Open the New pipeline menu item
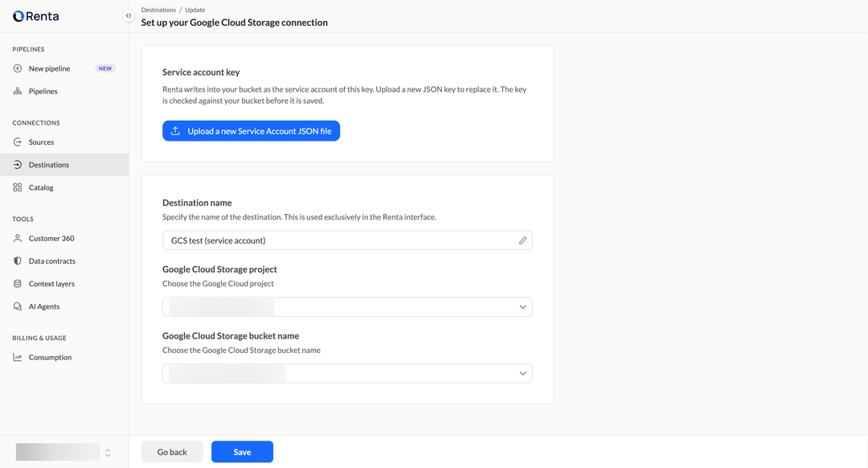 click(x=64, y=68)
